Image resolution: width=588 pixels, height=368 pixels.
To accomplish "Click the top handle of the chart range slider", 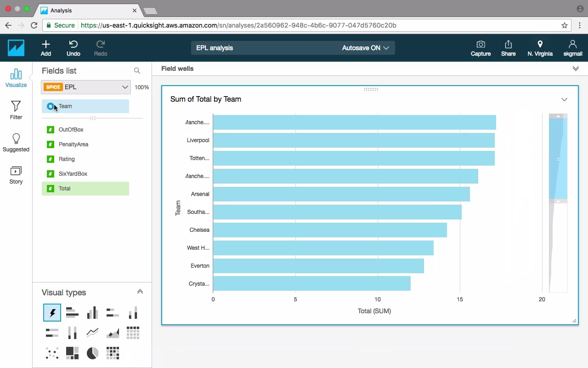I will point(558,116).
